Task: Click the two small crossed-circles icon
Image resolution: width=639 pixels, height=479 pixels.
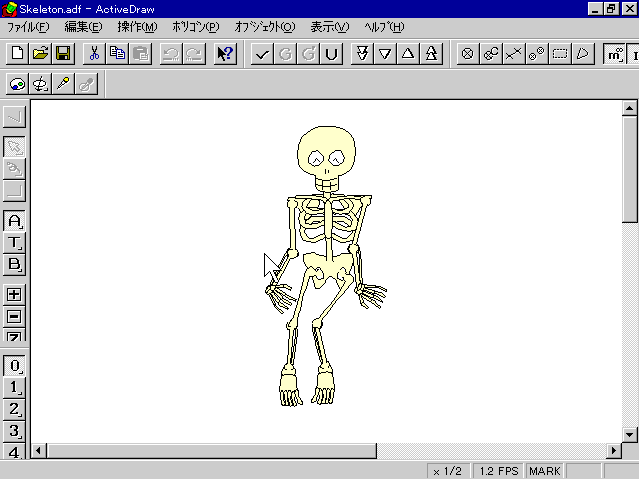Action: tap(536, 53)
